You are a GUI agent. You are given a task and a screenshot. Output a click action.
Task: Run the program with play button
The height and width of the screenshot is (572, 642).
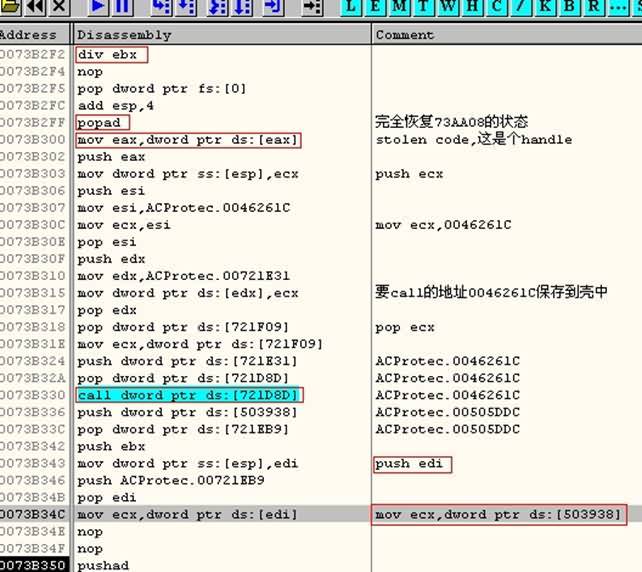pyautogui.click(x=97, y=7)
